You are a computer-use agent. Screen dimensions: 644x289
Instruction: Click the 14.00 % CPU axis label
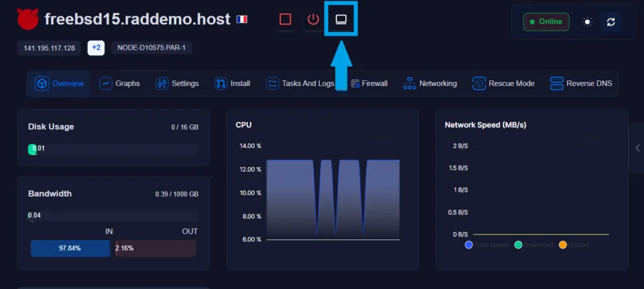[x=250, y=146]
